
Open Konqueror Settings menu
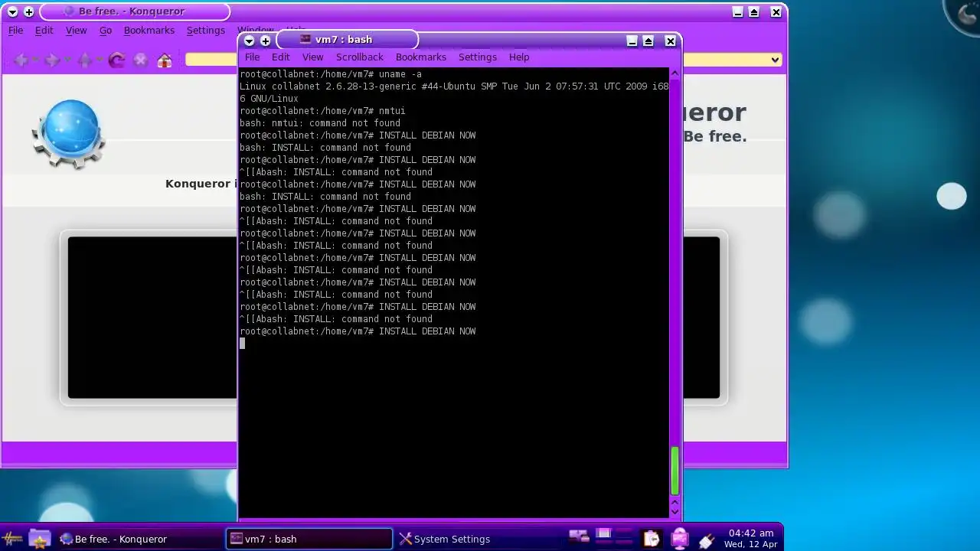(x=206, y=31)
